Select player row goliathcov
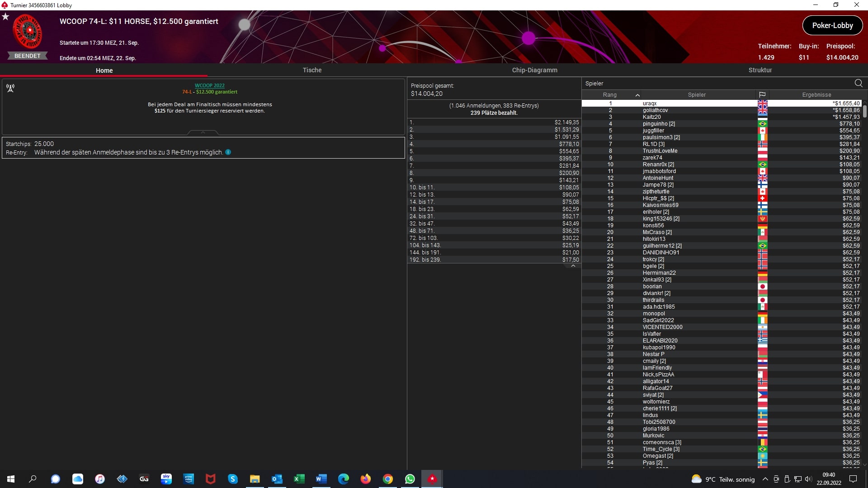 click(x=722, y=110)
